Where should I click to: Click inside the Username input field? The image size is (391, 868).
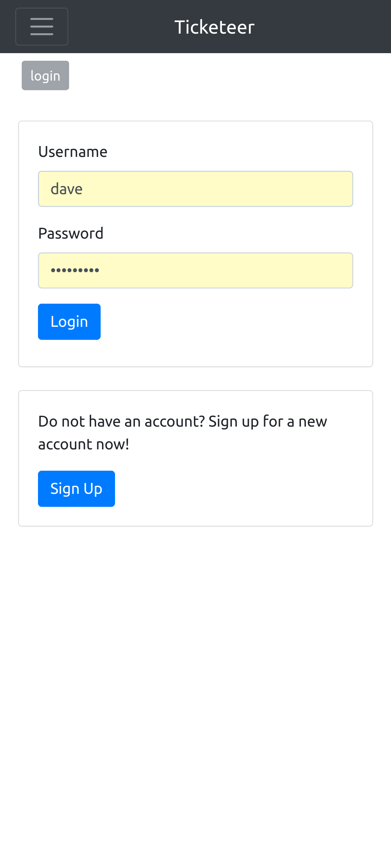tap(195, 188)
